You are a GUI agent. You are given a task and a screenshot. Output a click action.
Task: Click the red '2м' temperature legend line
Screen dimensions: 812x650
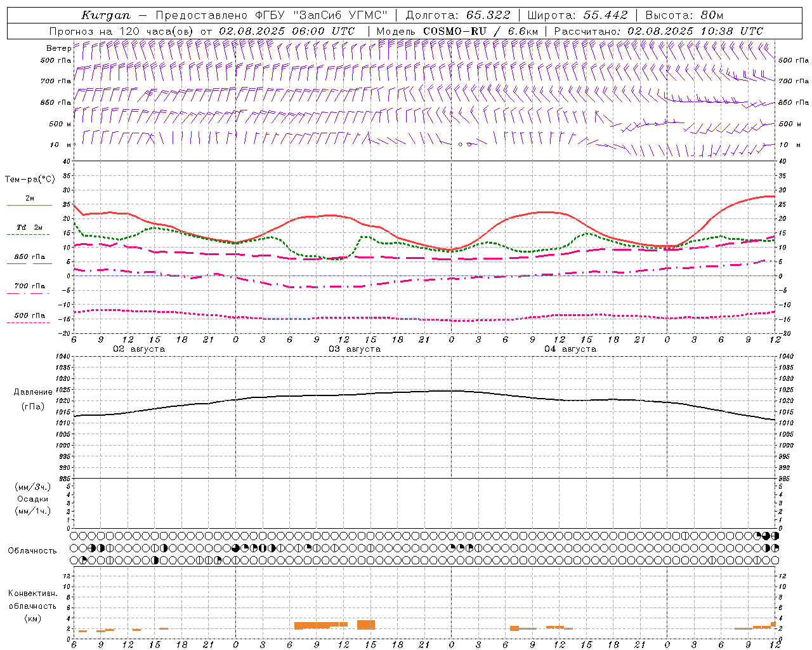point(29,206)
